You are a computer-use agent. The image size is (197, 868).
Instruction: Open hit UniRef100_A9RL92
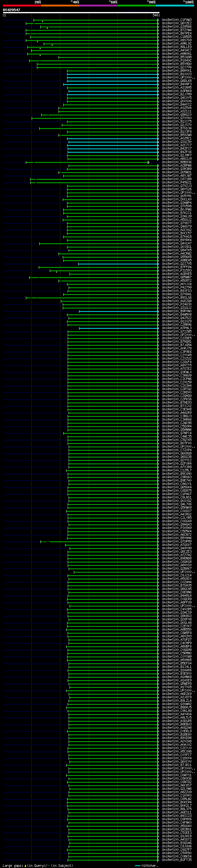(x=177, y=43)
